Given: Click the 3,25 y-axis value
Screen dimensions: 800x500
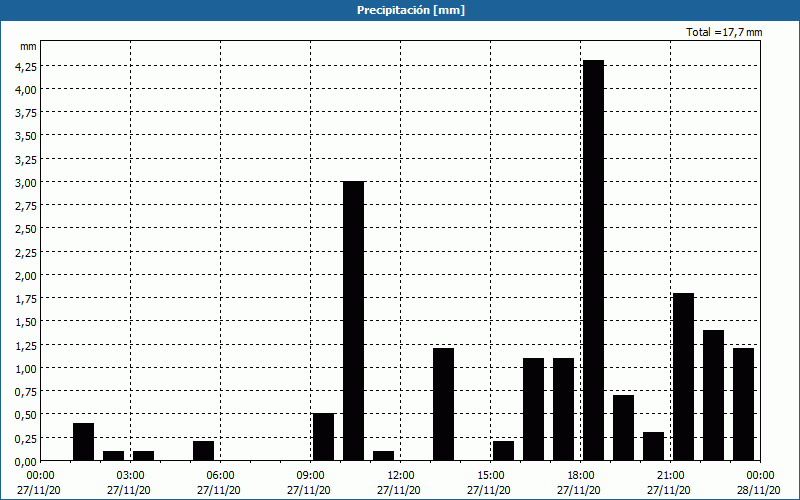Looking at the screenshot, I should click(x=26, y=160).
